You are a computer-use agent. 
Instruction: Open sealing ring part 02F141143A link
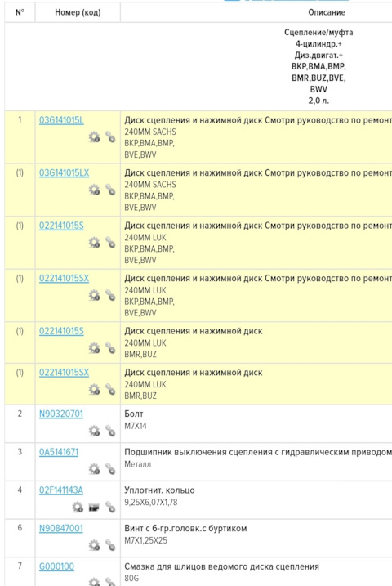click(x=61, y=490)
